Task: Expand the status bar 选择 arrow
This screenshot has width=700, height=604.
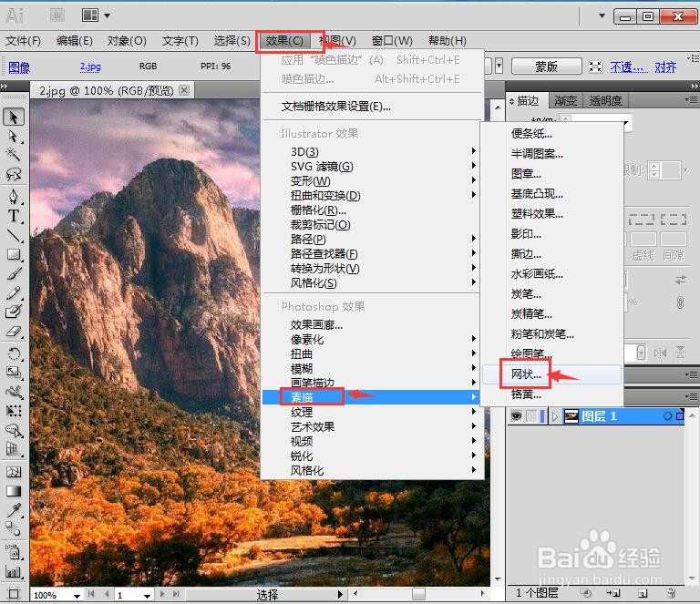Action: [340, 594]
